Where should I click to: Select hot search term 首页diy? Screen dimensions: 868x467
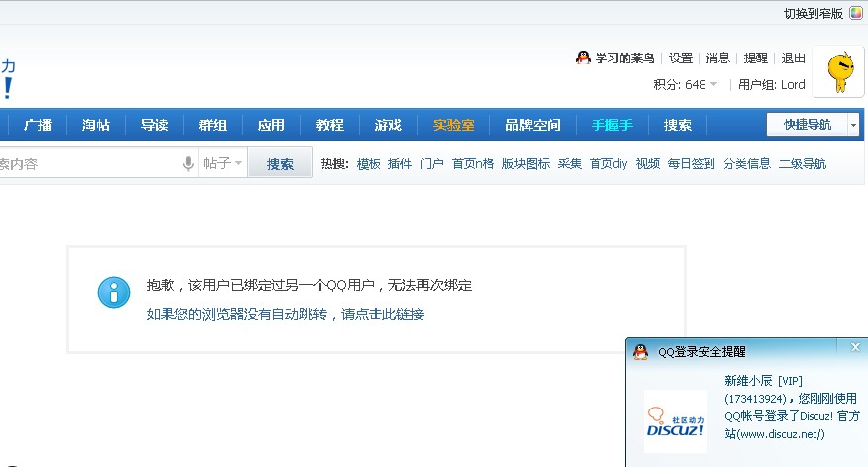click(x=608, y=164)
